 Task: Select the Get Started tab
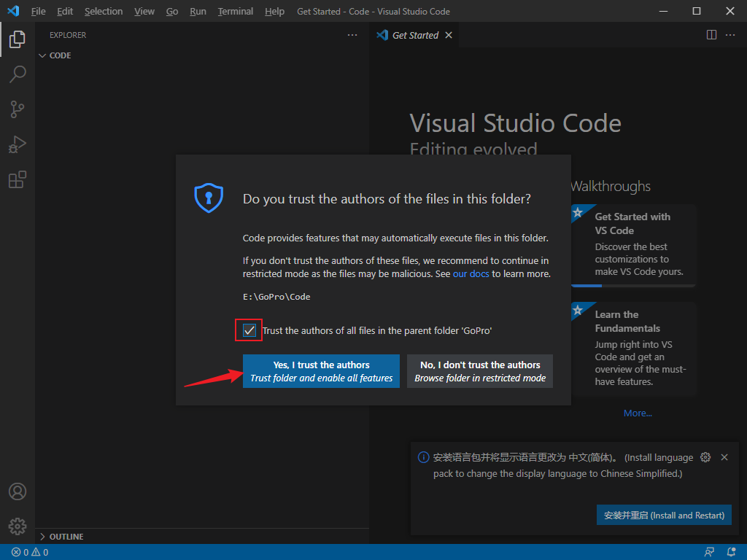(x=414, y=35)
